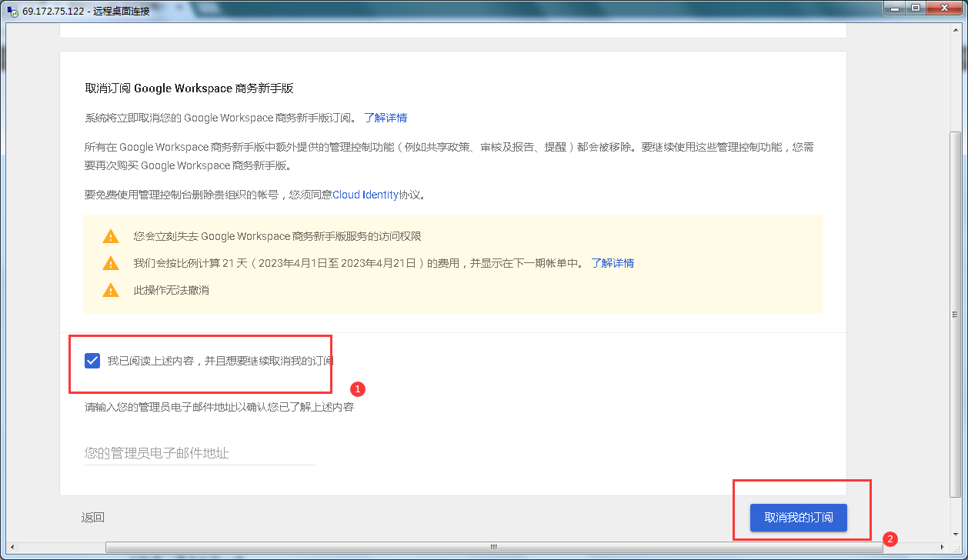
Task: Click the warning icon beside the lose-access notice
Action: (x=111, y=236)
